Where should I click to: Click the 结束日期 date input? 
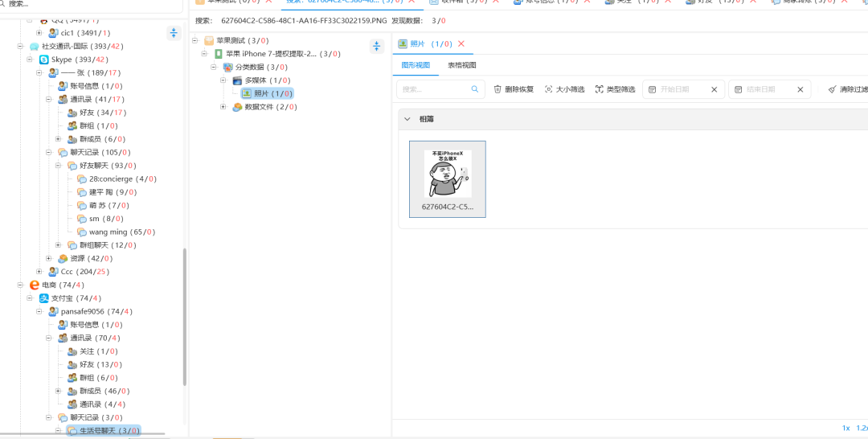tap(769, 90)
